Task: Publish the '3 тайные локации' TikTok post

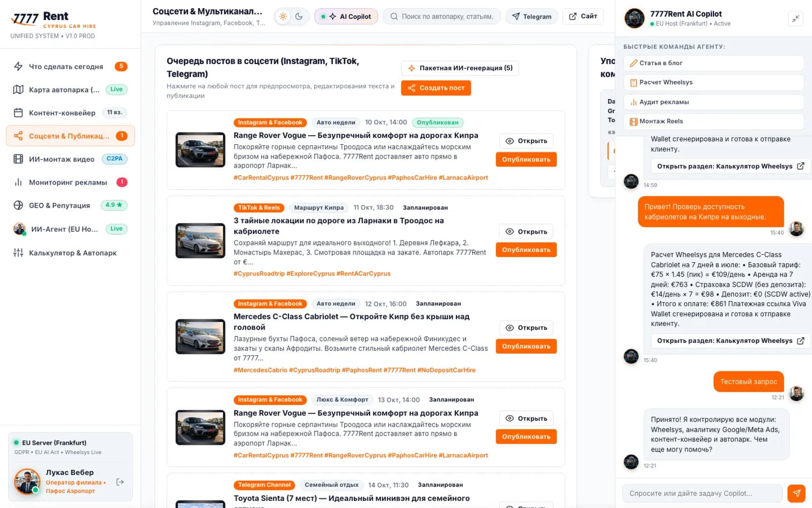Action: (x=526, y=250)
